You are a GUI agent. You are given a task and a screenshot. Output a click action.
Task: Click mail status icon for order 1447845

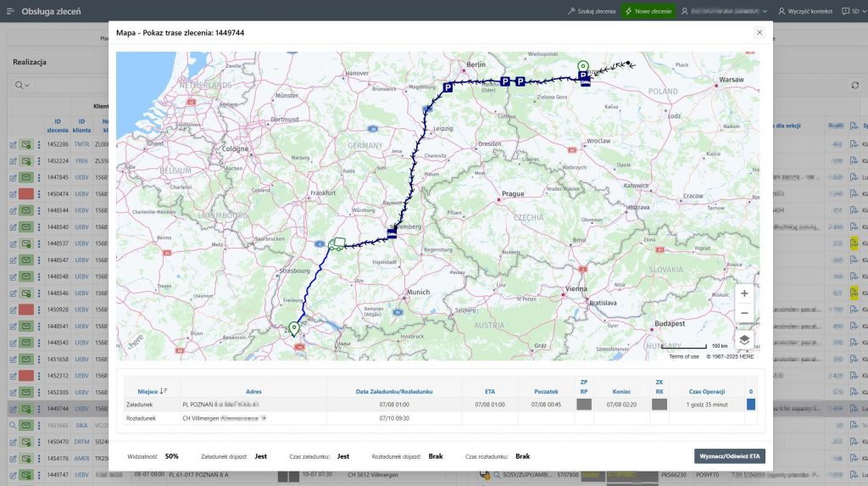pos(26,177)
